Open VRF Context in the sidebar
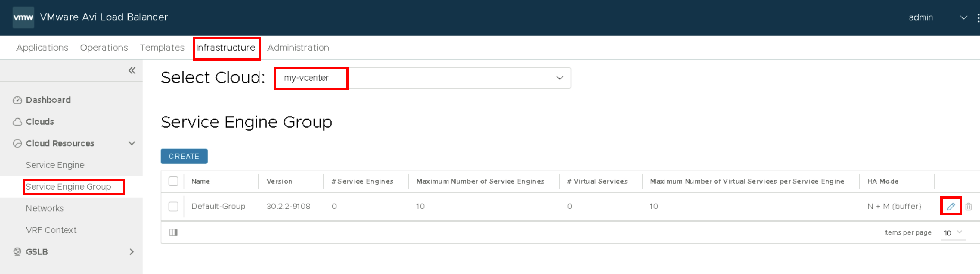The height and width of the screenshot is (274, 980). [x=51, y=230]
